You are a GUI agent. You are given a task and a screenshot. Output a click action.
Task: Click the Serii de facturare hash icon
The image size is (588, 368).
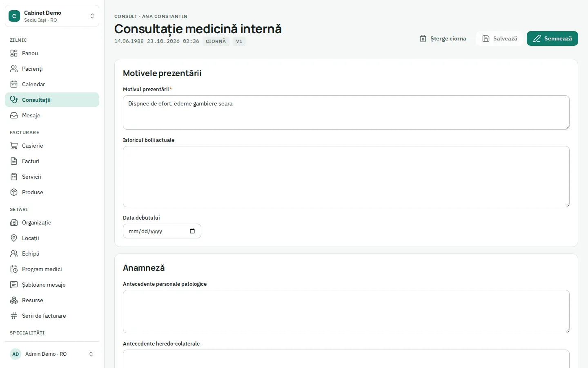pos(14,316)
